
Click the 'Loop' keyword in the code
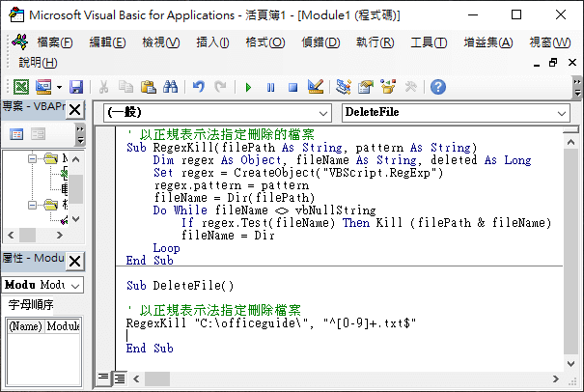pyautogui.click(x=166, y=248)
